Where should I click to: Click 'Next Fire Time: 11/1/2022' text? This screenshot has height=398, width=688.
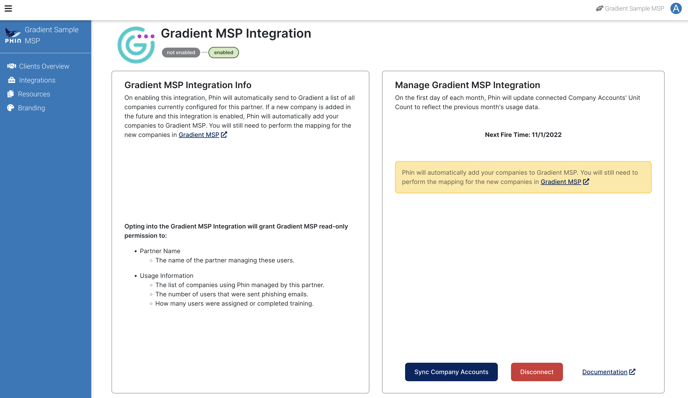pos(523,135)
